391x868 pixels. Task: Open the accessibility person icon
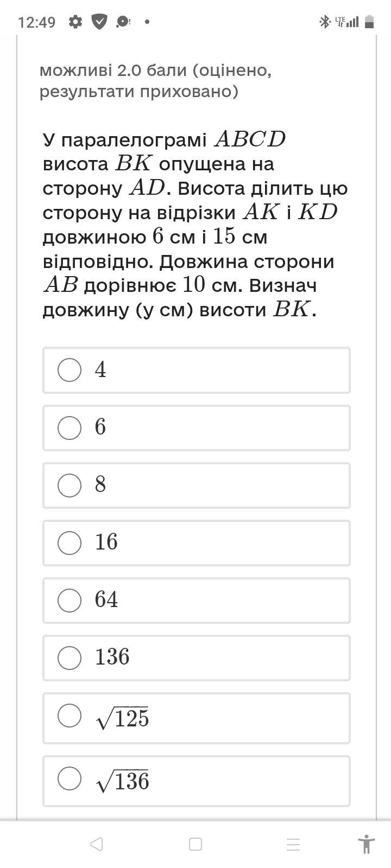(367, 844)
